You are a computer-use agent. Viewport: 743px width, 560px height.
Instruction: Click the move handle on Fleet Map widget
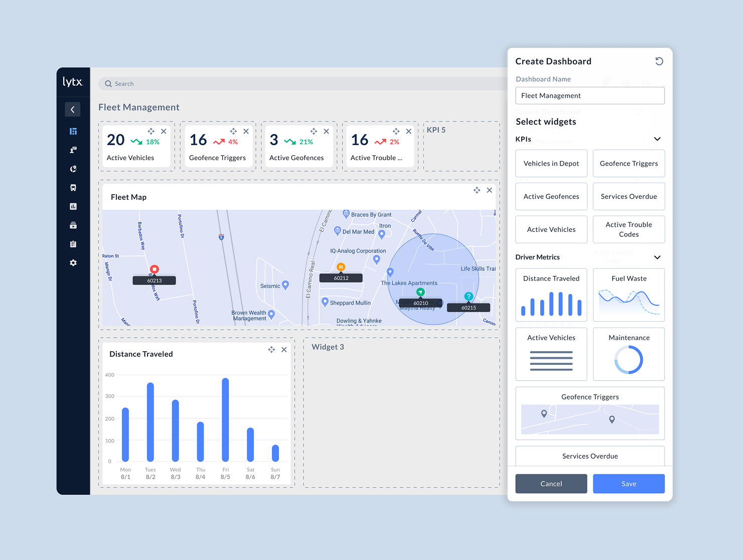coord(477,190)
